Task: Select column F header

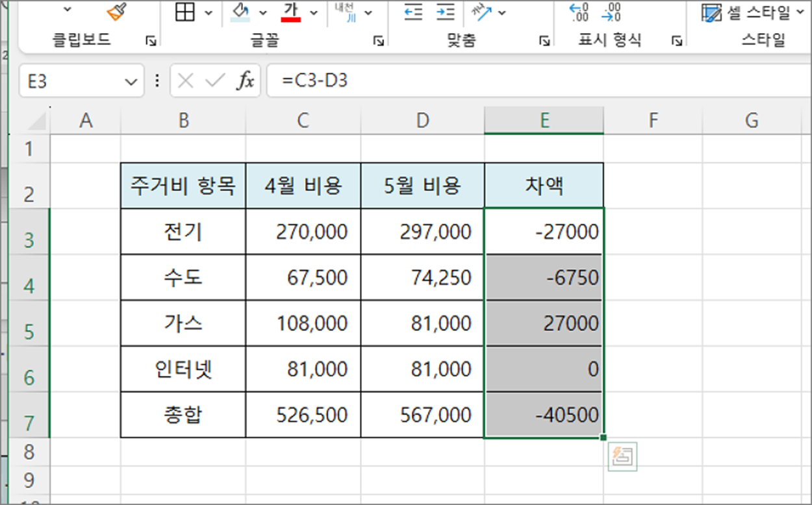Action: click(x=653, y=120)
